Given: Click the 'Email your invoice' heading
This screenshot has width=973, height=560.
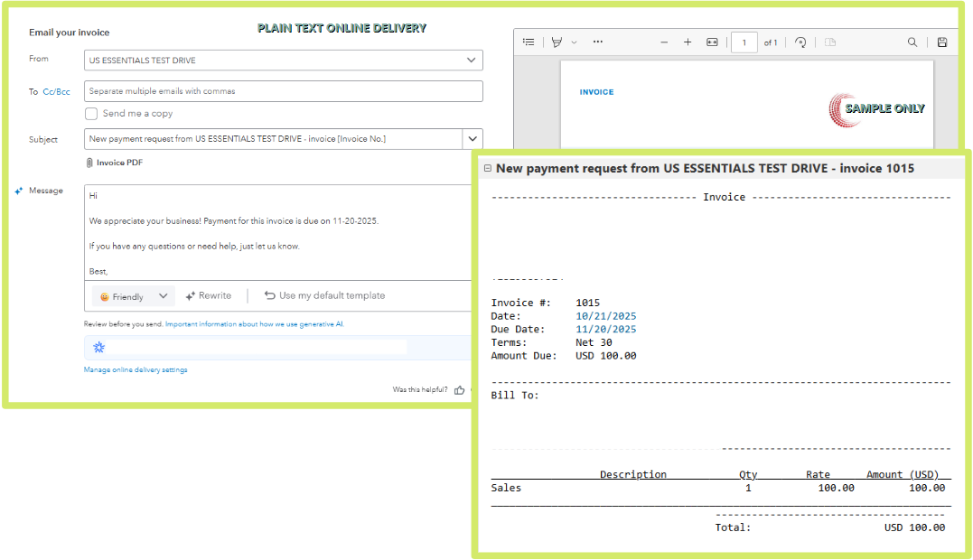Looking at the screenshot, I should coord(69,33).
